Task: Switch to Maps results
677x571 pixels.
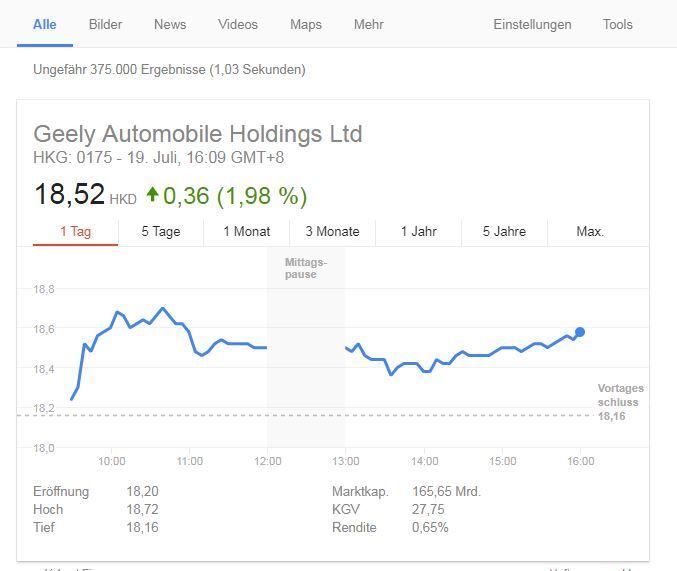Action: [x=305, y=24]
